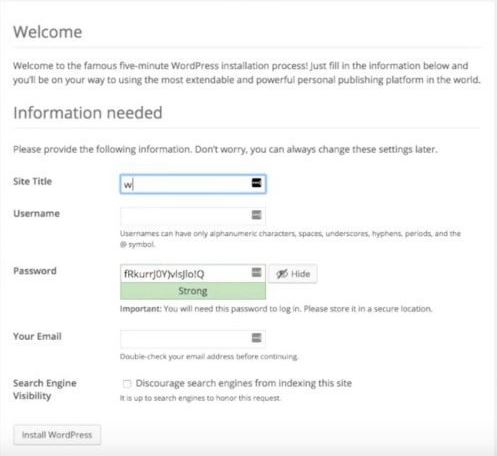Click the 'Important:' password notice text
497x456 pixels.
[x=276, y=309]
